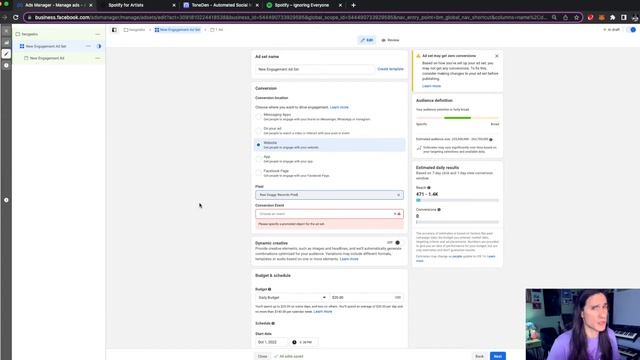The height and width of the screenshot is (360, 640).
Task: Click the clock icon in the start time field
Action: point(294,342)
